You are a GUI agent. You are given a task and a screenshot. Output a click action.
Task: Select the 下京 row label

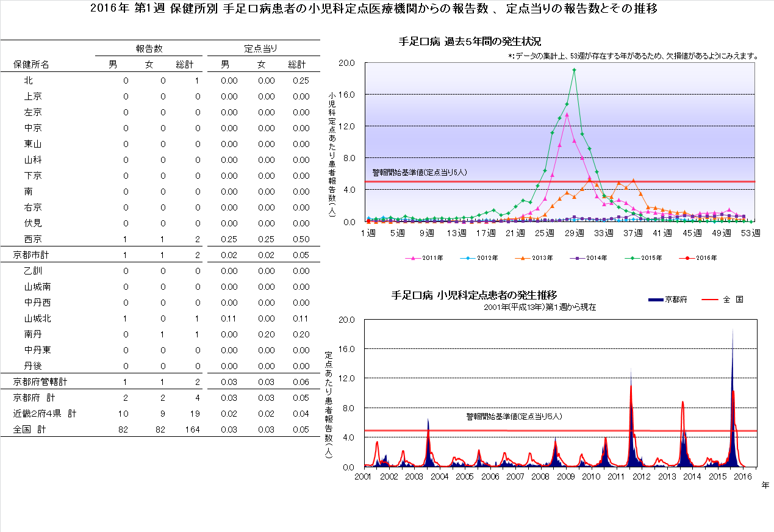pos(33,176)
